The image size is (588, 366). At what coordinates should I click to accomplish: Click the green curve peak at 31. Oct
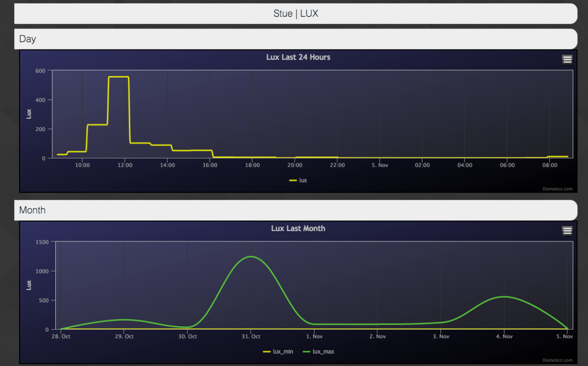click(251, 257)
